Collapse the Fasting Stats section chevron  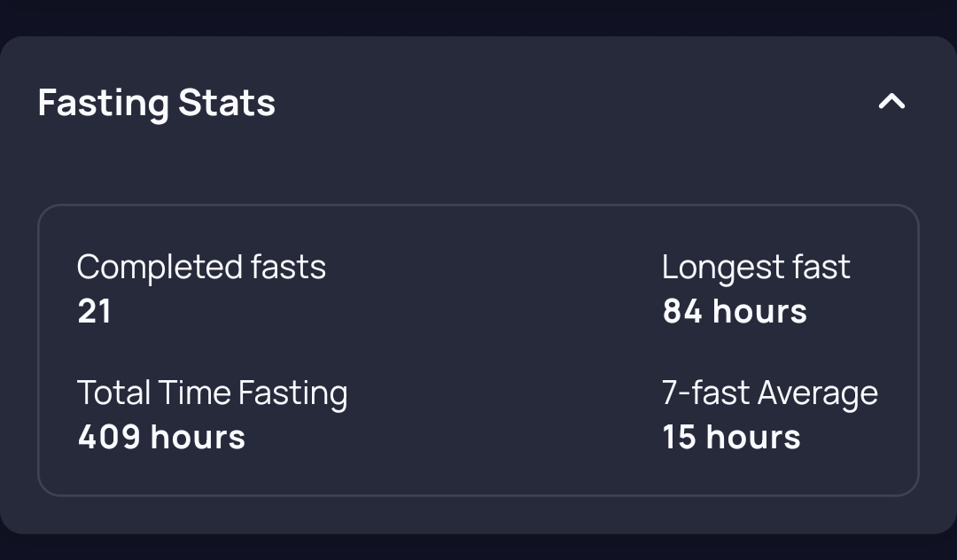(x=891, y=102)
